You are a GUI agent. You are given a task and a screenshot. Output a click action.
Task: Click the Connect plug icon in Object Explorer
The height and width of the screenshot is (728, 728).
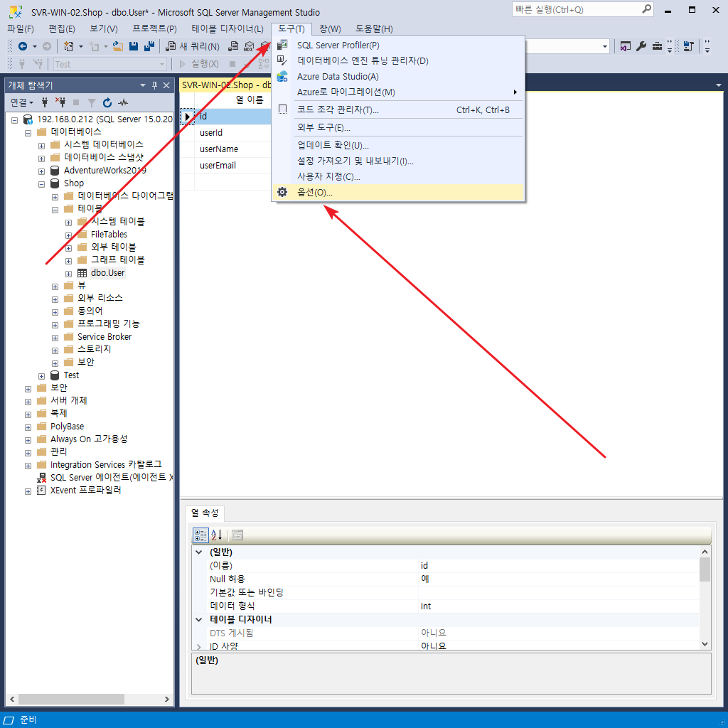pos(45,102)
